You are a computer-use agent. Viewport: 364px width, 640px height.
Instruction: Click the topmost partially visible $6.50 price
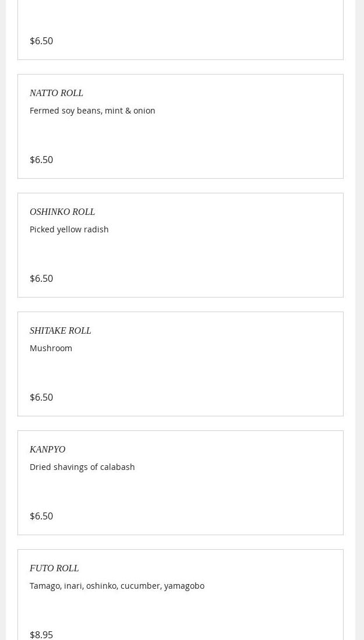coord(41,41)
